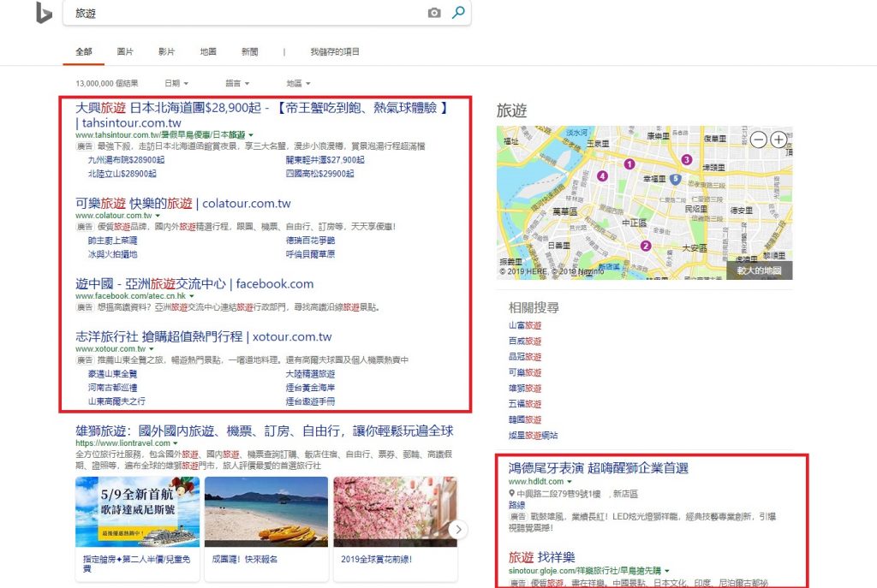
Task: Open the 雄獅旅遊 result title
Action: (264, 431)
